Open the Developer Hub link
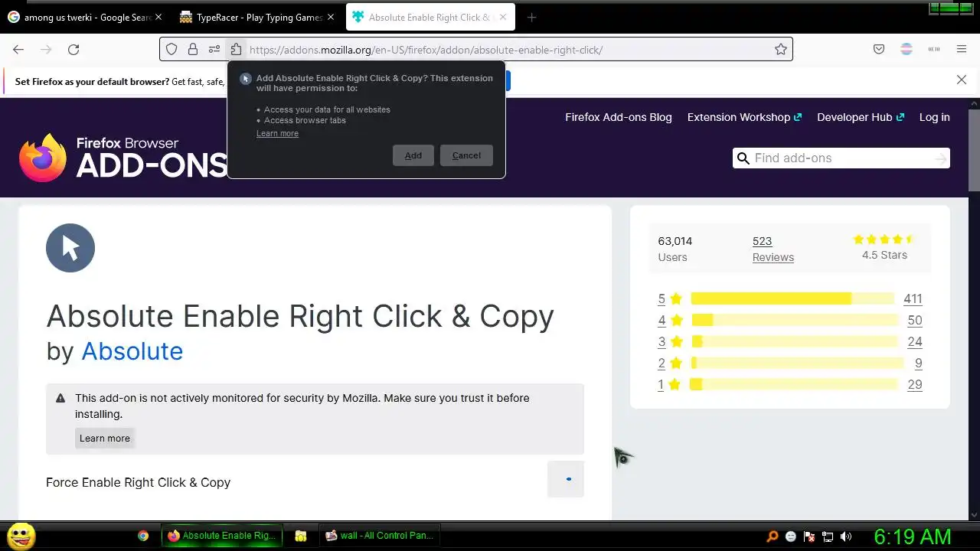Screen dimensions: 980x551 [x=861, y=117]
